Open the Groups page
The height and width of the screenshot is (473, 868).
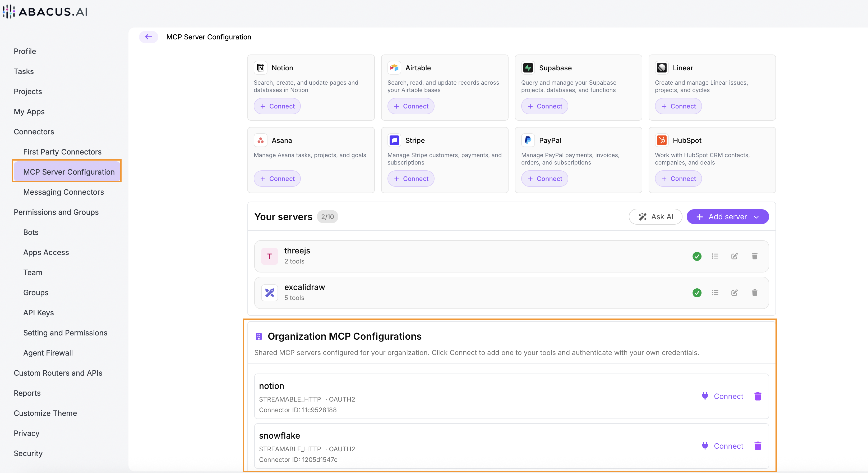[36, 293]
